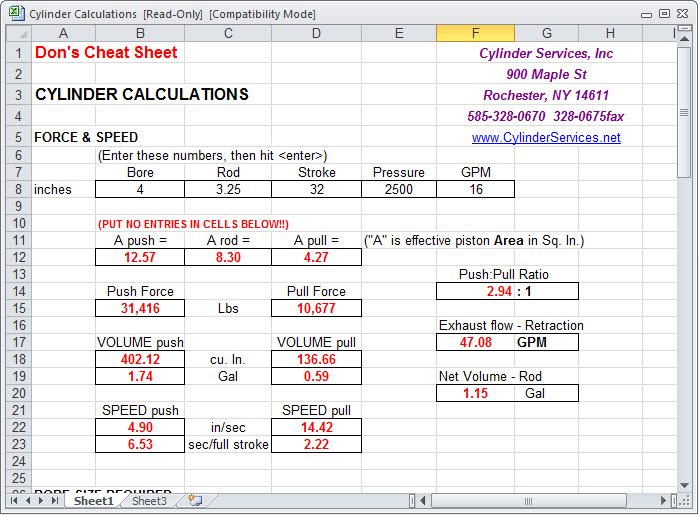The width and height of the screenshot is (699, 515).
Task: Click horizontal scrollbar right arrow
Action: (x=664, y=501)
